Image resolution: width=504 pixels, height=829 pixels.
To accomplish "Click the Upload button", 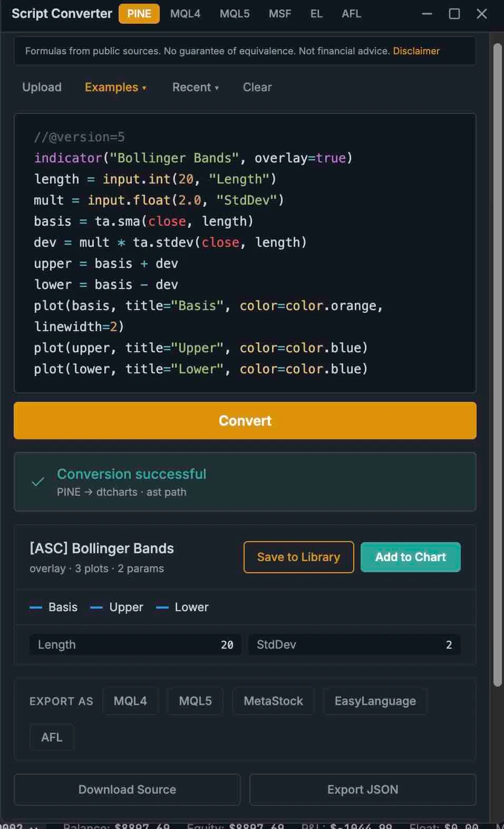I will pos(42,87).
